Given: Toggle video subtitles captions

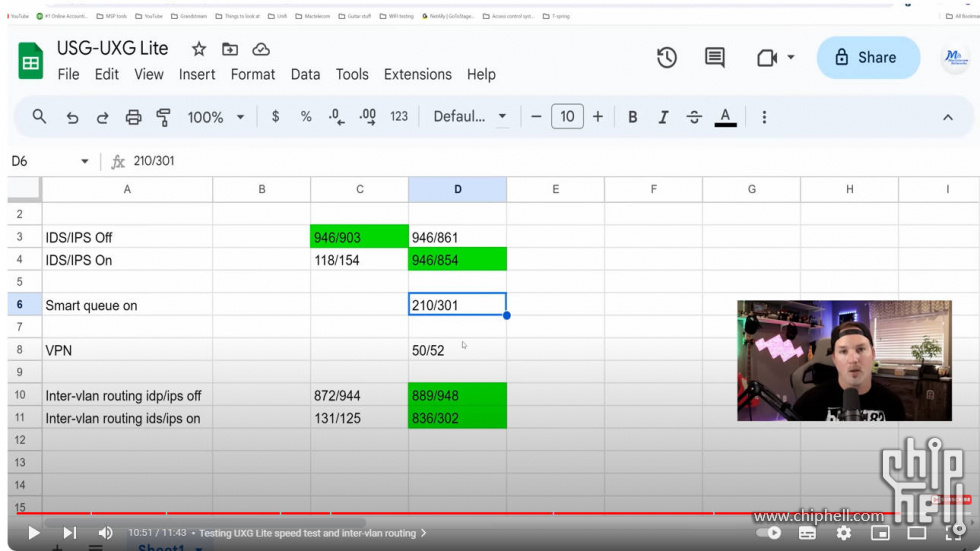Looking at the screenshot, I should [807, 533].
